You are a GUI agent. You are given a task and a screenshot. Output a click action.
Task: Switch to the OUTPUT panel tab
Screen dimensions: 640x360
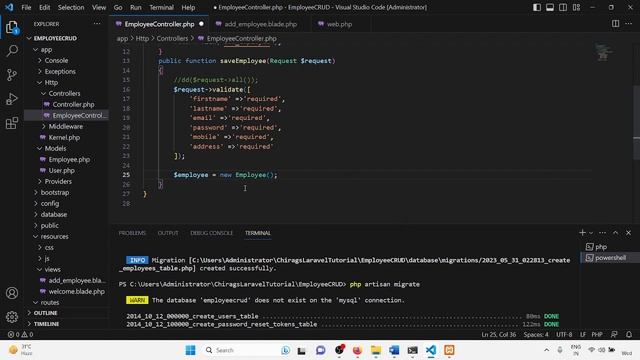[x=168, y=233]
